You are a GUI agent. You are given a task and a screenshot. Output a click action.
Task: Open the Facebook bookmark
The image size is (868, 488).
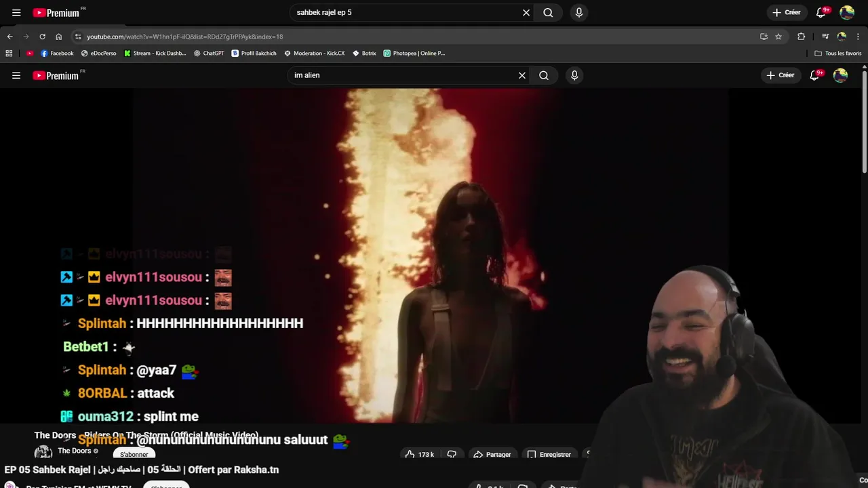point(57,53)
